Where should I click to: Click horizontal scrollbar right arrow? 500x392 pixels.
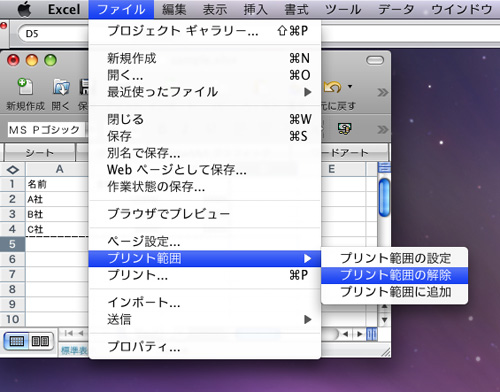click(359, 334)
